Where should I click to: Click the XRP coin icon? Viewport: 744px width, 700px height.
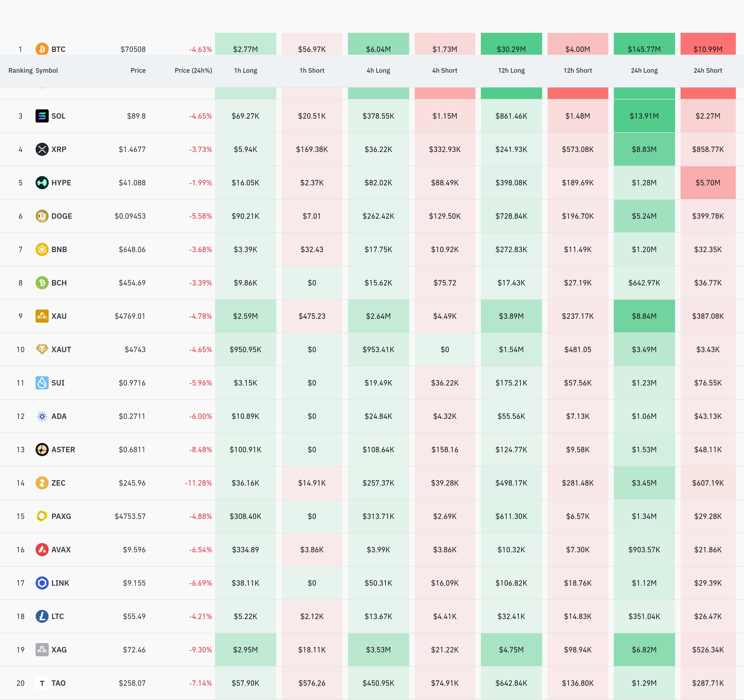click(42, 149)
